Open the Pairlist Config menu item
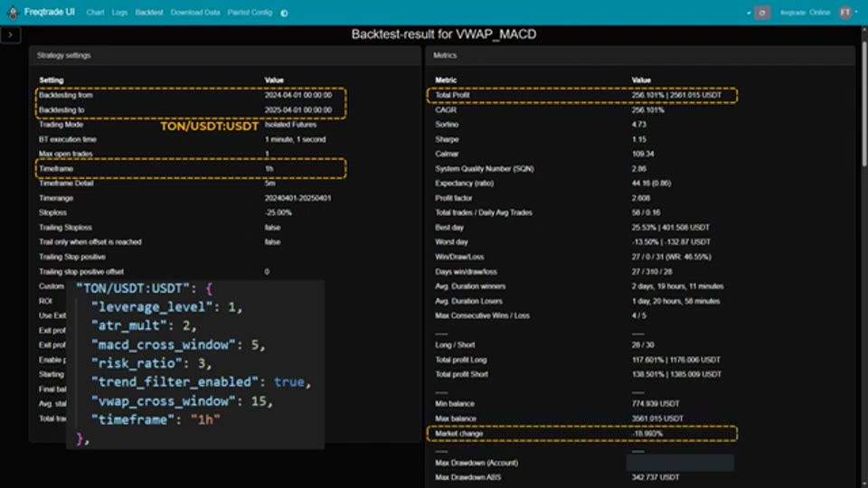868x488 pixels. (x=250, y=12)
